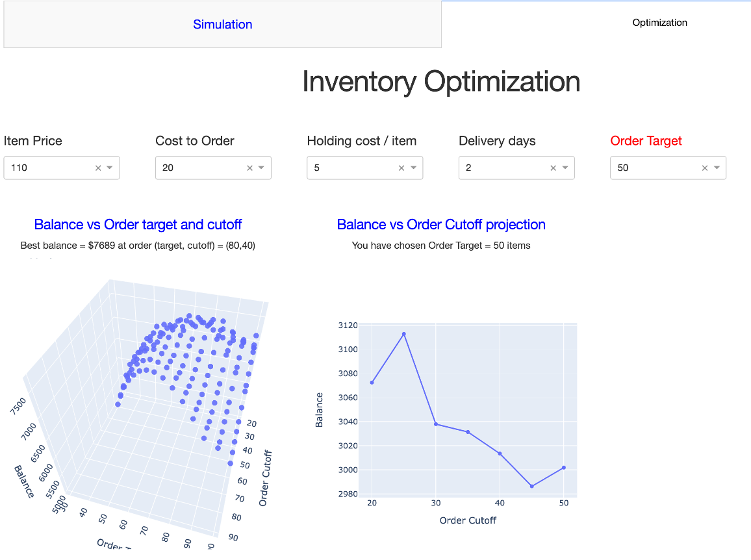
Task: Expand the Item Price dropdown arrow
Action: point(110,168)
